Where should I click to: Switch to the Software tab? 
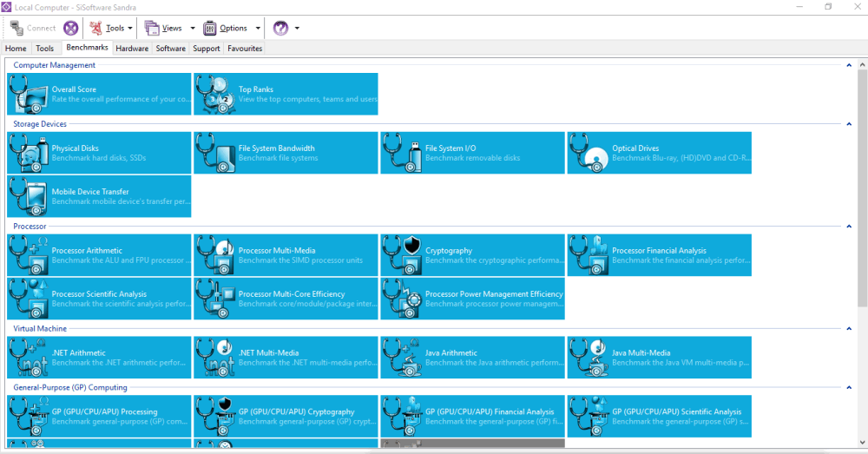[x=170, y=48]
